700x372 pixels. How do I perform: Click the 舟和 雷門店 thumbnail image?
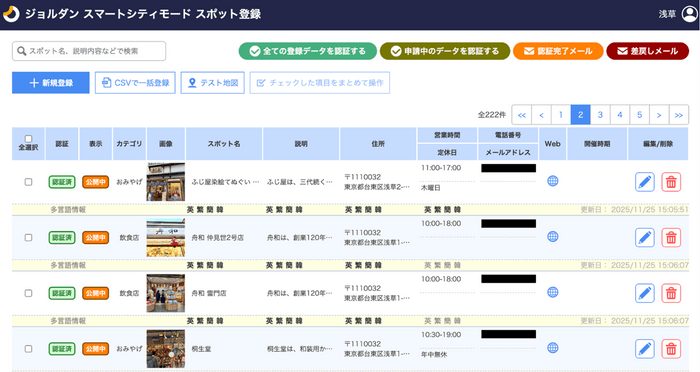coord(166,293)
